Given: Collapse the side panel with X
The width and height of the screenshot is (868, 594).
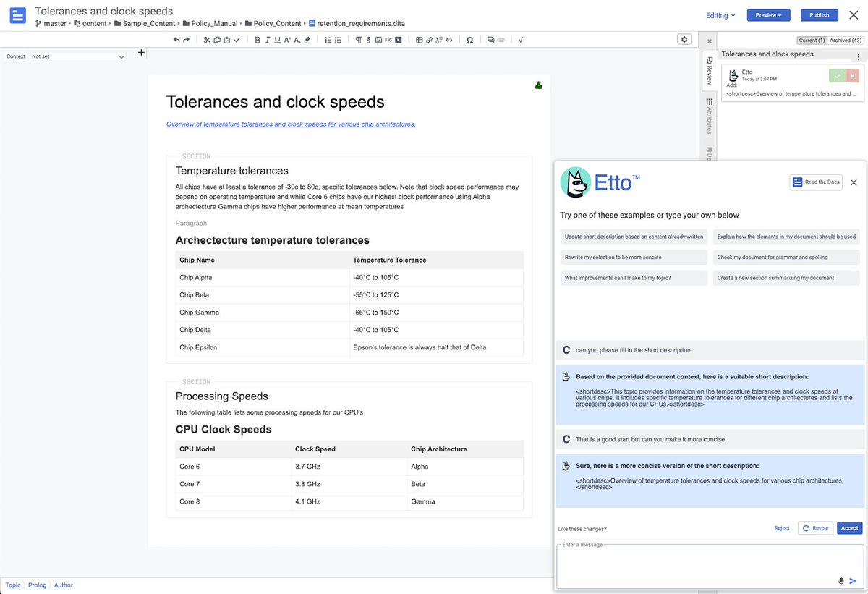Looking at the screenshot, I should tap(710, 41).
